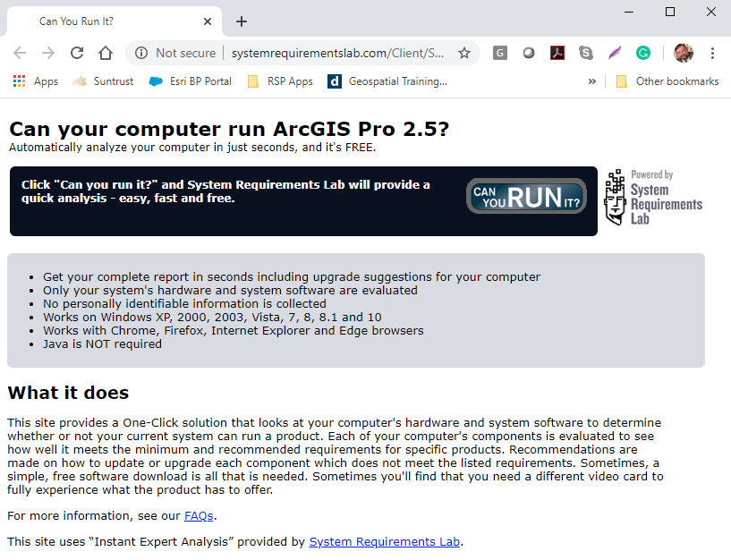Image resolution: width=731 pixels, height=560 pixels.
Task: Open a new tab with plus button
Action: [242, 21]
